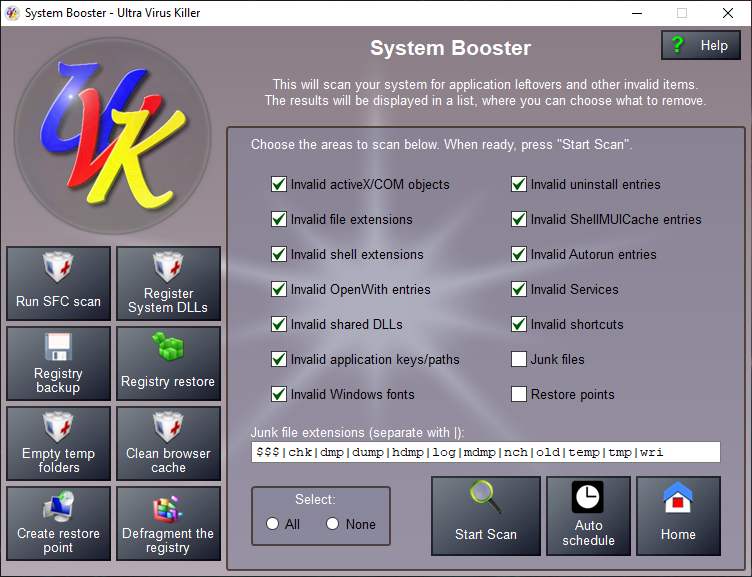
Task: Click the Clean browser cache label
Action: pos(168,460)
